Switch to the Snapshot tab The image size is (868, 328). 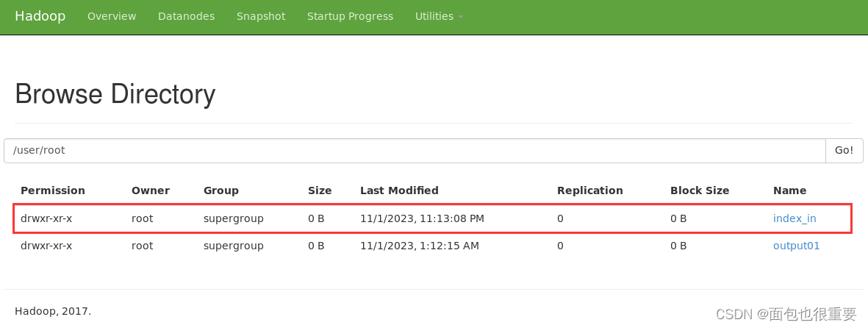coord(261,16)
